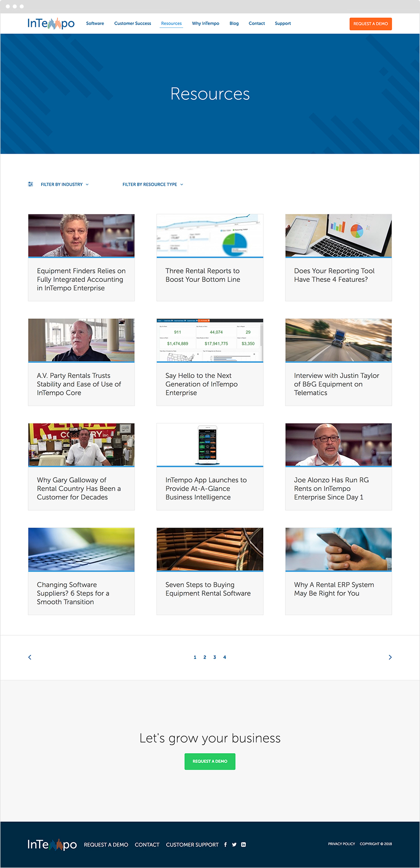
Task: Expand the Filter By Resource Type dropdown
Action: tap(153, 185)
